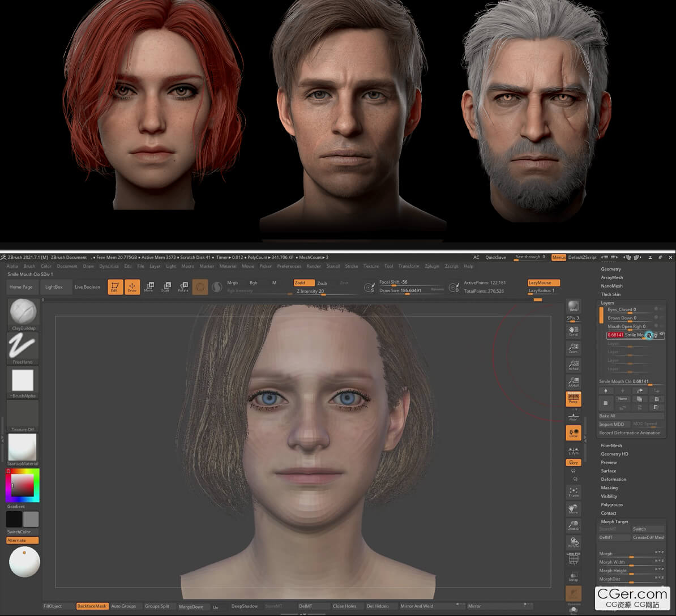Collapse the Layers subpalette
The image size is (676, 616).
tap(607, 302)
